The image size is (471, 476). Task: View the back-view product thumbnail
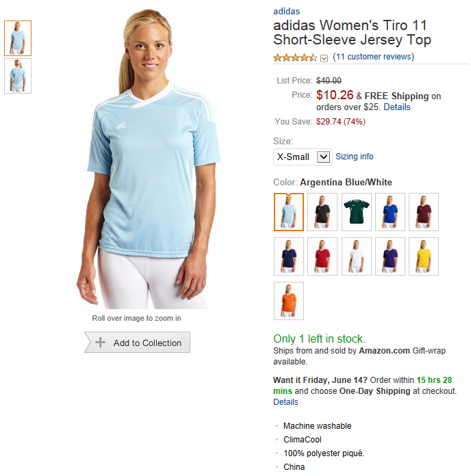18,76
